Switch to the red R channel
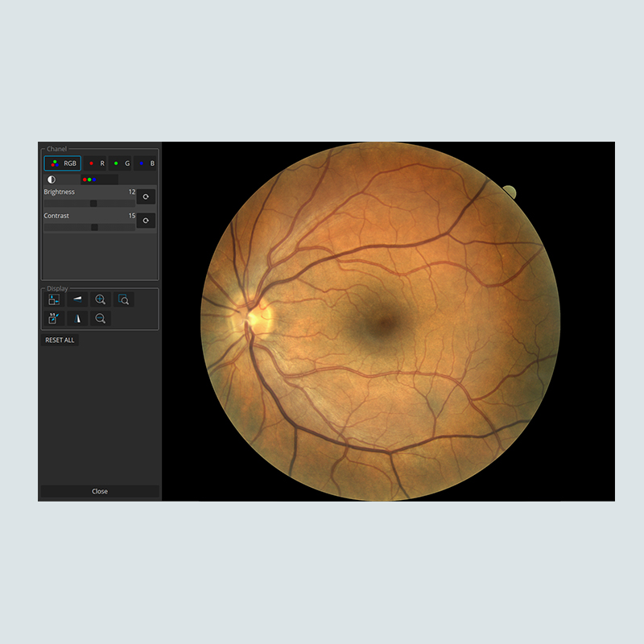 (96, 163)
